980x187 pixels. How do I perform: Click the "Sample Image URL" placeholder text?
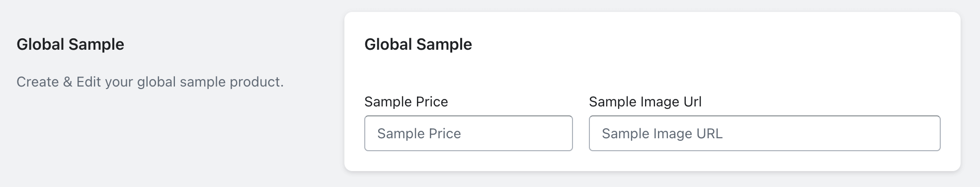[662, 133]
